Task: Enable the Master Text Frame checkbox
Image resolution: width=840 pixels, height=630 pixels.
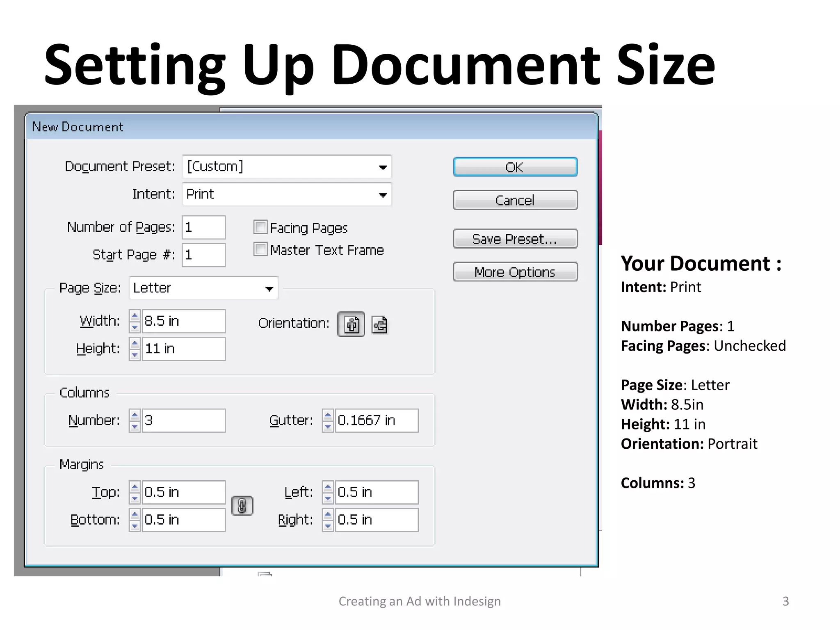Action: pos(260,249)
